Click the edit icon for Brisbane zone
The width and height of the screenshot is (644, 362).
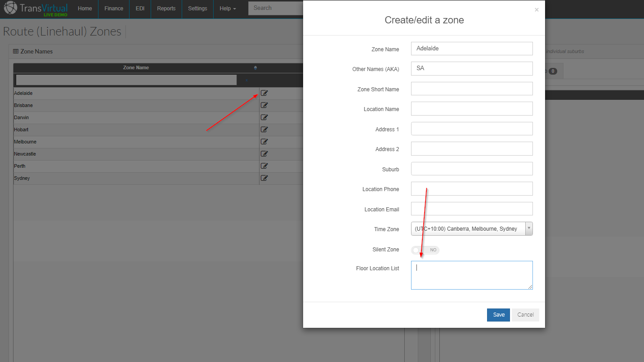point(264,105)
